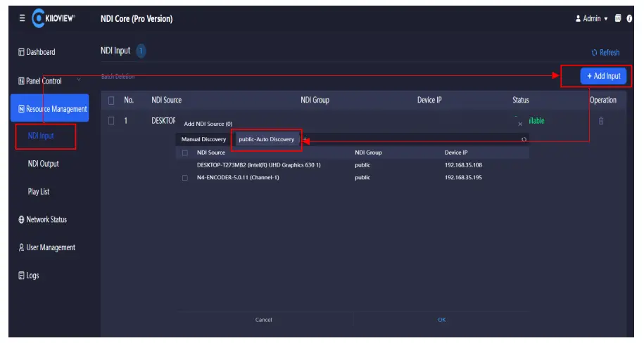Click the Add Input button
This screenshot has width=644, height=343.
click(x=603, y=76)
